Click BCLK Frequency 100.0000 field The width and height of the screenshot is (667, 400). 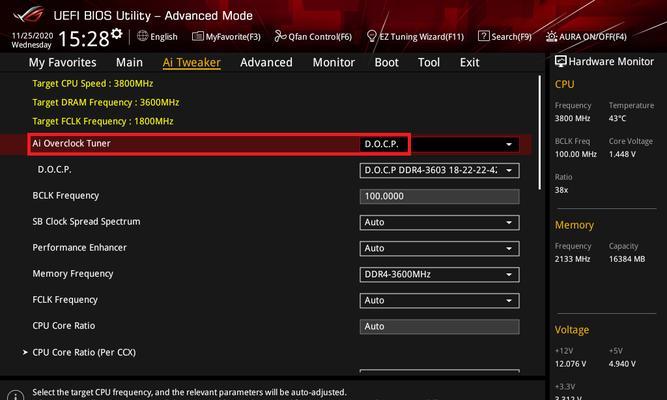(439, 196)
